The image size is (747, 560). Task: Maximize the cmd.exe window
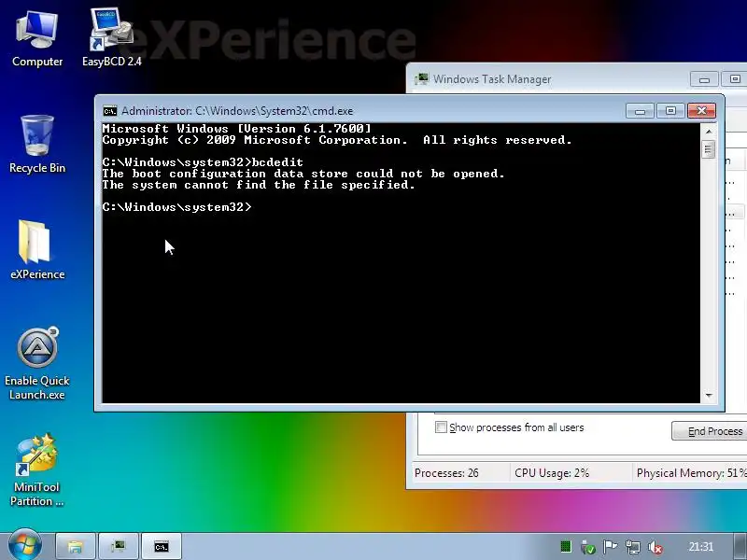670,111
